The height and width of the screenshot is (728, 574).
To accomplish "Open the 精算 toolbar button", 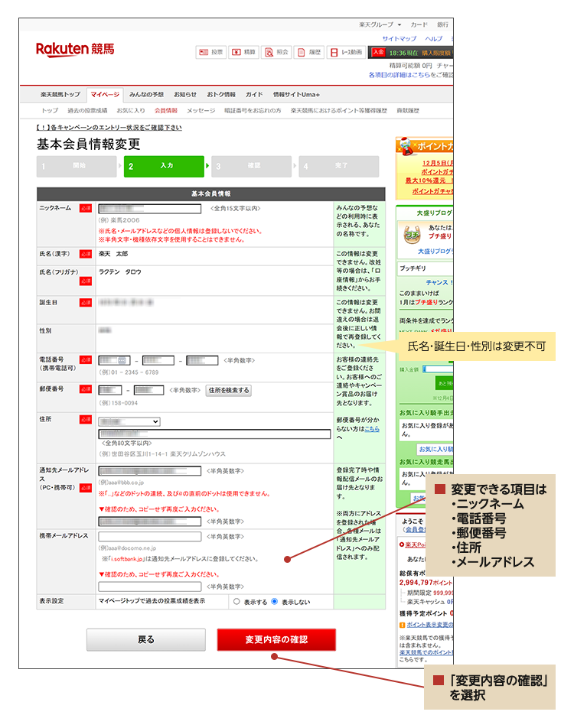I will [x=243, y=53].
